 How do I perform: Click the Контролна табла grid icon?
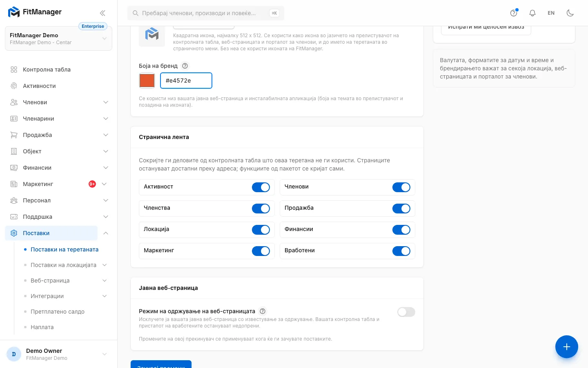[14, 70]
